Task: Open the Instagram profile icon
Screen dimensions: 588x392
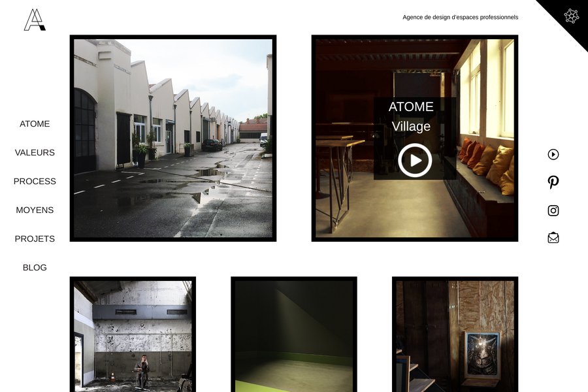Action: click(x=553, y=210)
